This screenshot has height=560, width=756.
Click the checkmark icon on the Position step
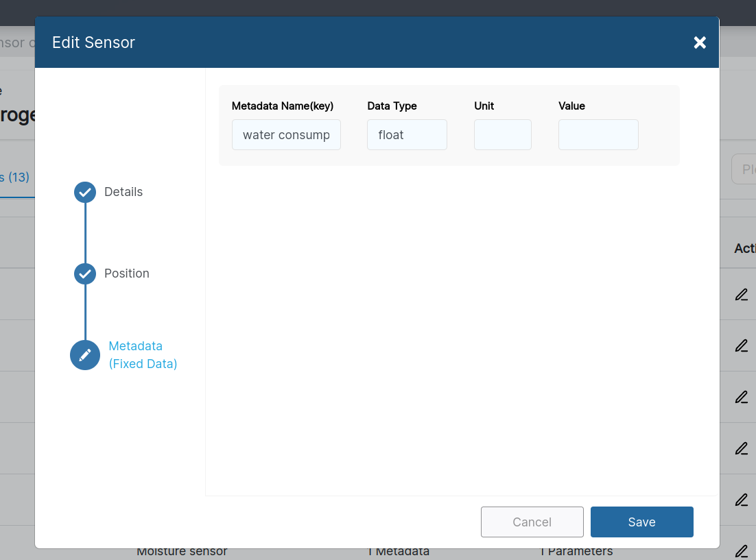click(84, 273)
